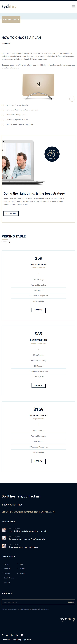Image resolution: width=77 pixels, height=644 pixels.
Task: Open the Facebook social icon
Action: 2,635
